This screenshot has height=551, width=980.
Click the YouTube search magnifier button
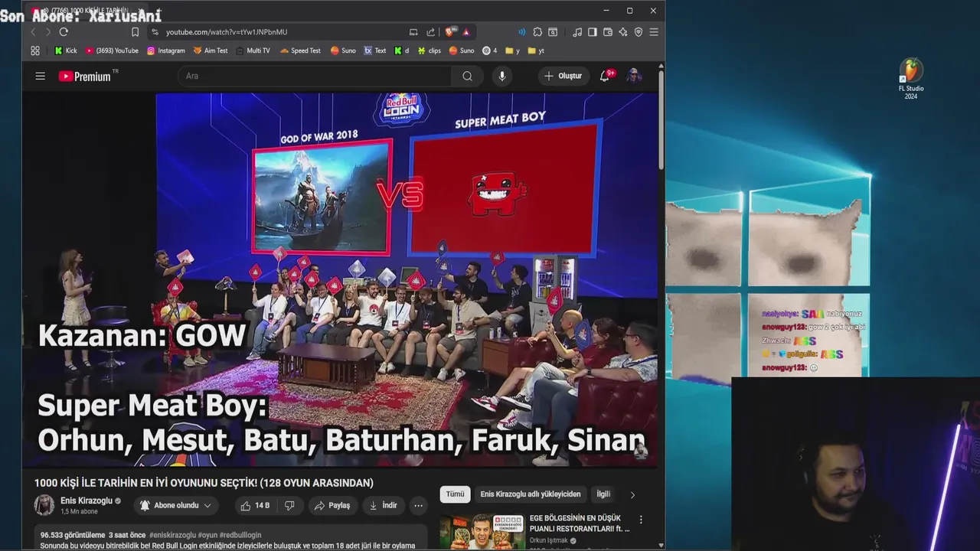point(467,76)
